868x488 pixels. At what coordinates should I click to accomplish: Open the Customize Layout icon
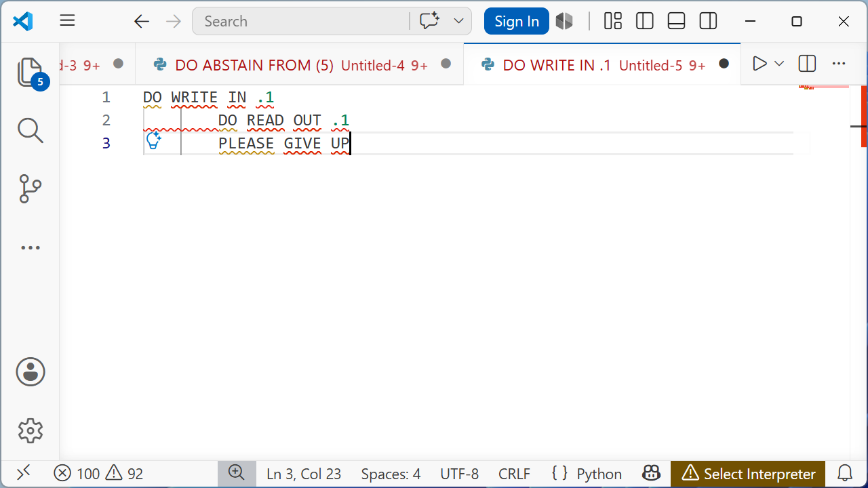click(613, 21)
